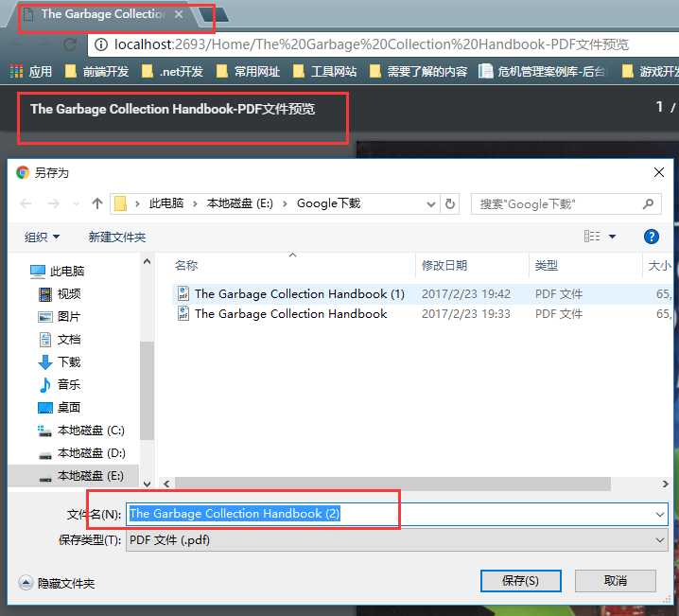This screenshot has height=616, width=679.
Task: Click Google下载 in the path breadcrumb
Action: (x=329, y=203)
